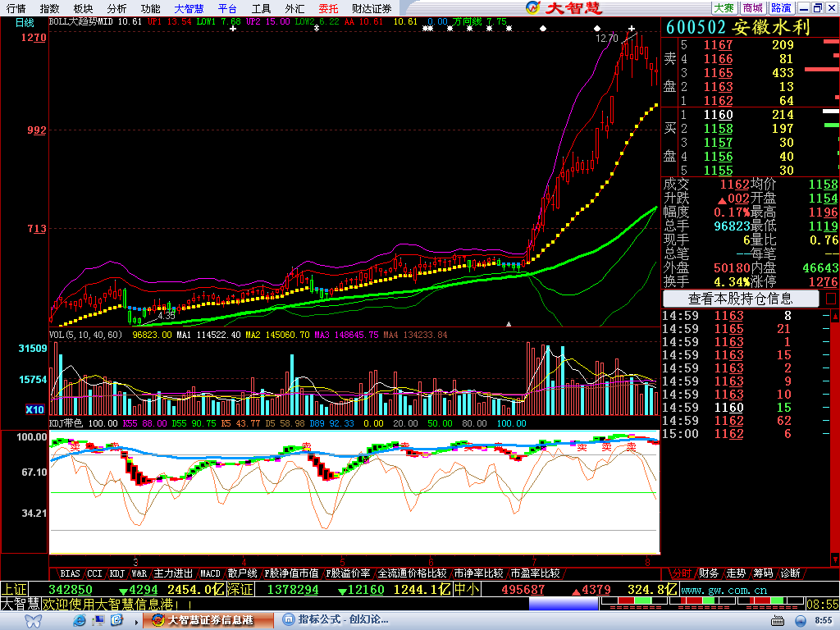Launch Internet Explorer from quick launch

(80, 620)
